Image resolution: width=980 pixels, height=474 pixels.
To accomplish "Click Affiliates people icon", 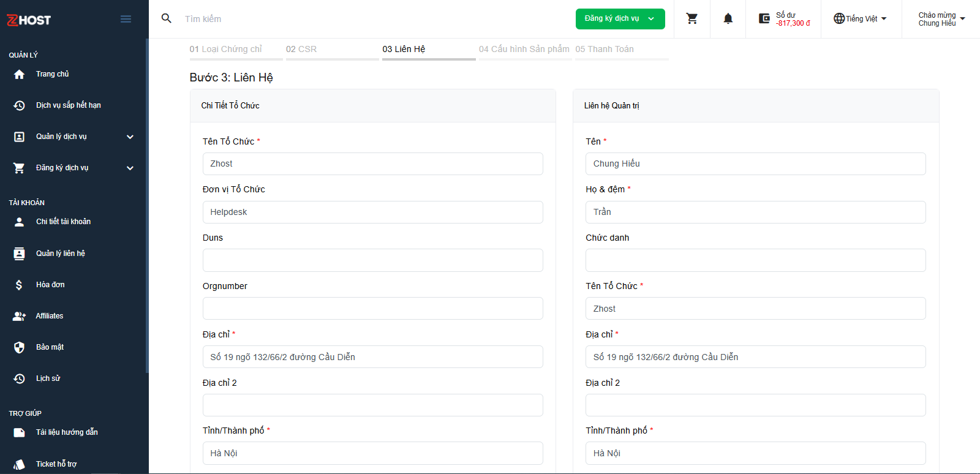I will coord(19,316).
